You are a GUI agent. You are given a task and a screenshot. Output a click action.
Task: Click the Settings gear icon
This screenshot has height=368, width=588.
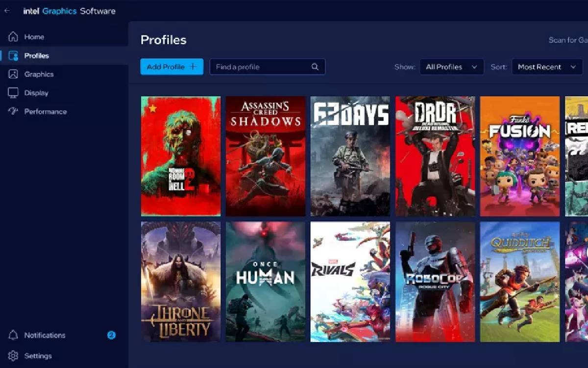(x=13, y=356)
